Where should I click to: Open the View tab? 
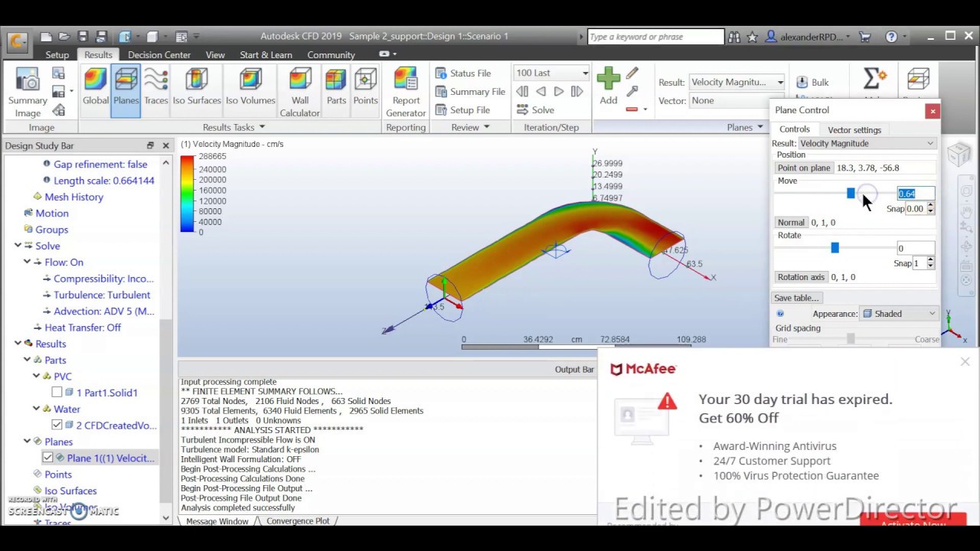(x=215, y=54)
